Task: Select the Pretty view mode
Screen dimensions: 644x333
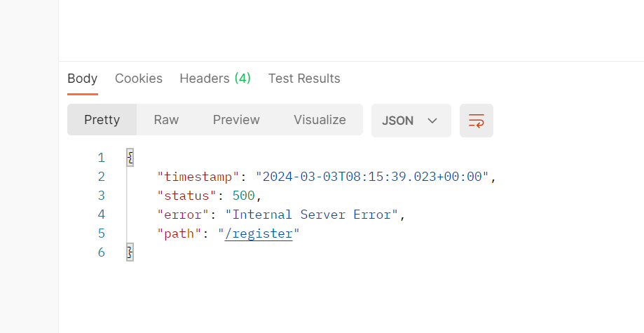Action: point(102,120)
